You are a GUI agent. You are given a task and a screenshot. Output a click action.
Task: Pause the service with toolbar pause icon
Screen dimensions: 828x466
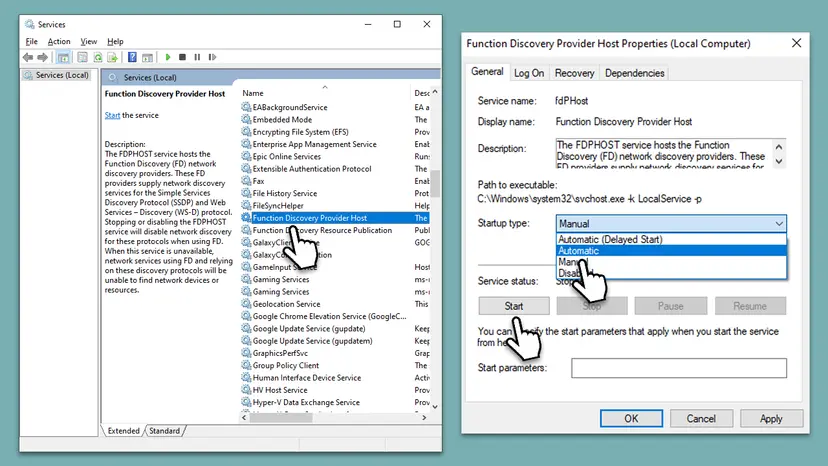(197, 57)
